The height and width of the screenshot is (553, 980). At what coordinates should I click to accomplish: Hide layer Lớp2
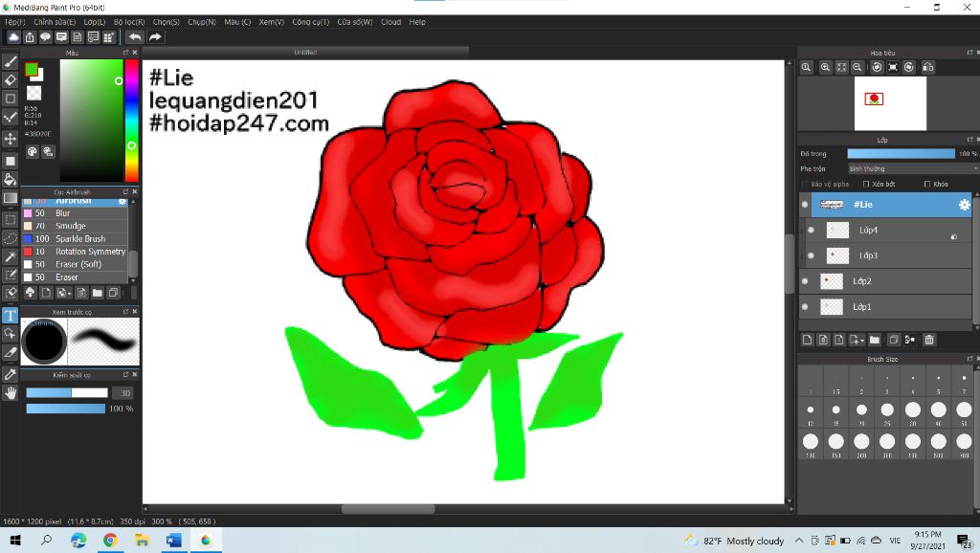coord(805,281)
